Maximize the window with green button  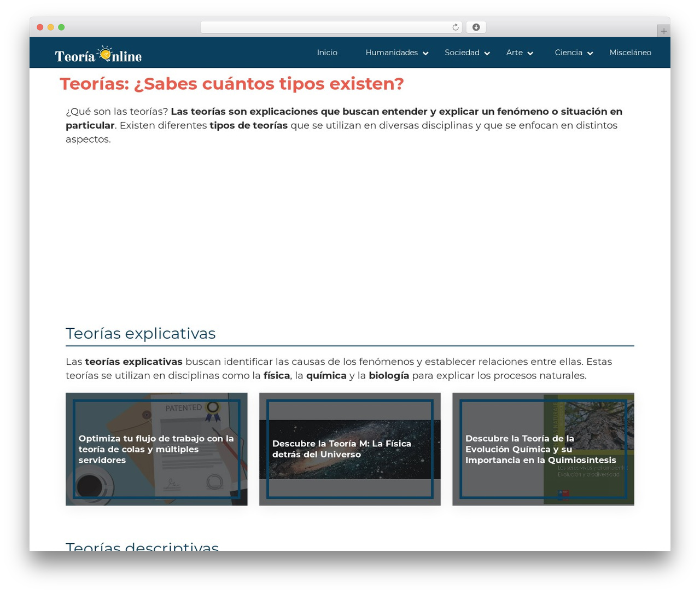(61, 27)
